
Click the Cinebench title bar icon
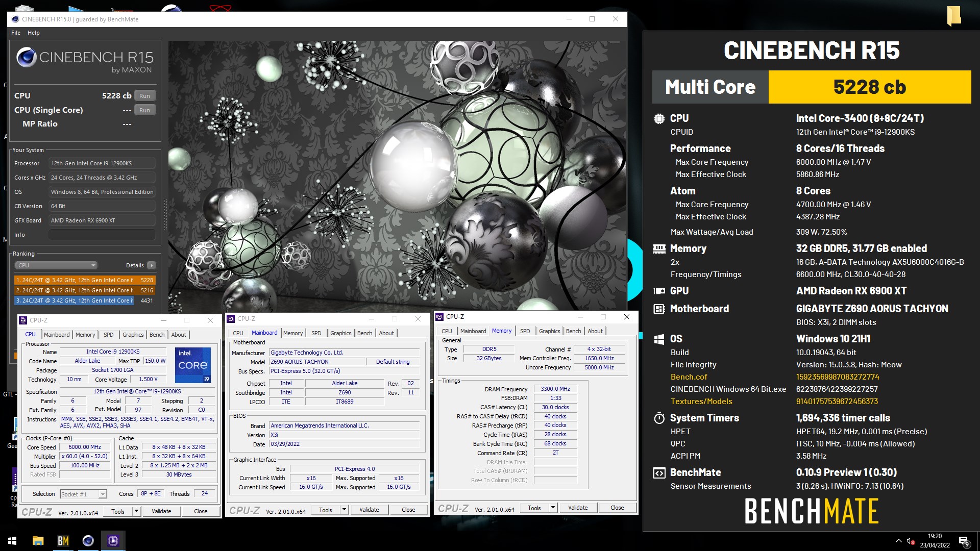click(x=15, y=19)
